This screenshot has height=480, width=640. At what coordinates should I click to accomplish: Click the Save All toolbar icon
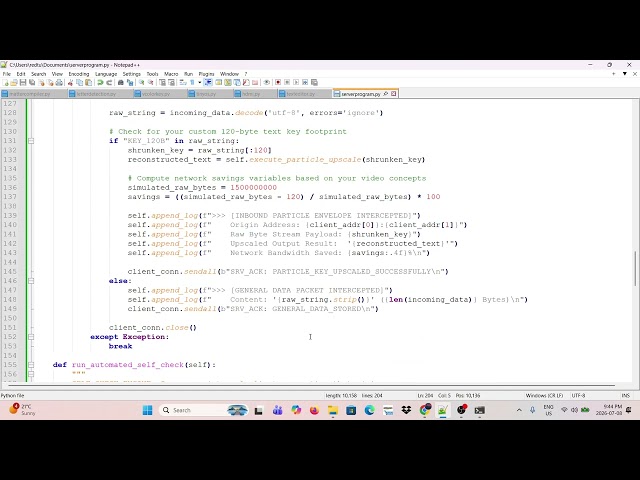32,82
